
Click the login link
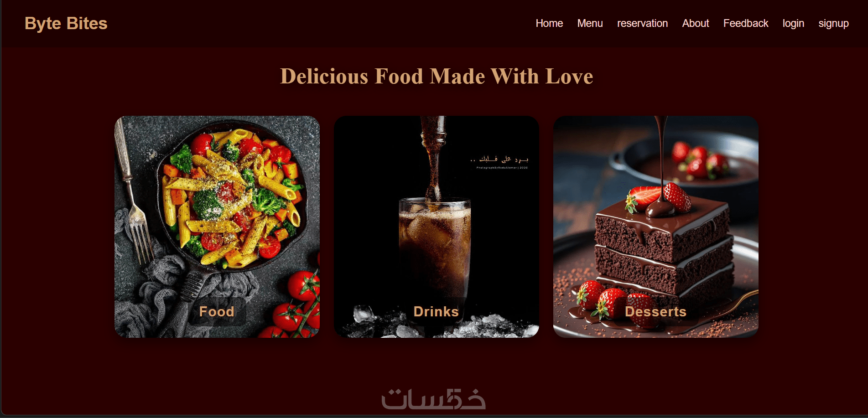(793, 23)
